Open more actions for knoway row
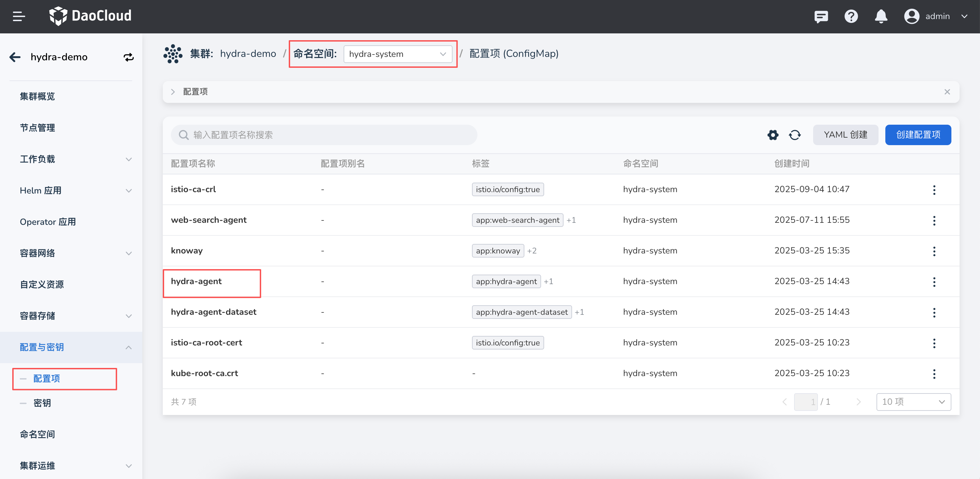The width and height of the screenshot is (980, 479). pos(934,251)
